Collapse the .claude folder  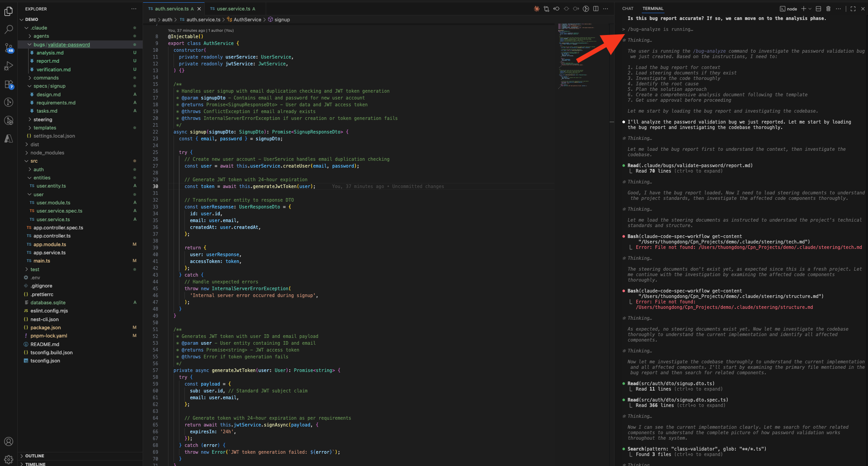(x=38, y=28)
